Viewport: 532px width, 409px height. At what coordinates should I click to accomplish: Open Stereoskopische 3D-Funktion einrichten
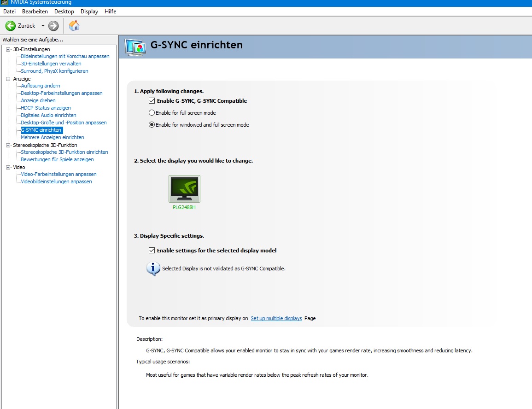[x=64, y=152]
